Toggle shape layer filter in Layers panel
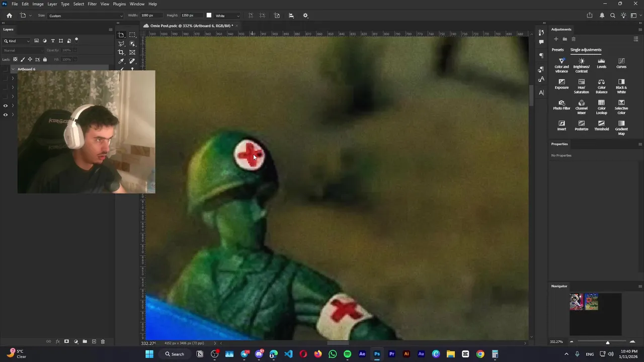Viewport: 644px width, 362px height. coord(61,41)
